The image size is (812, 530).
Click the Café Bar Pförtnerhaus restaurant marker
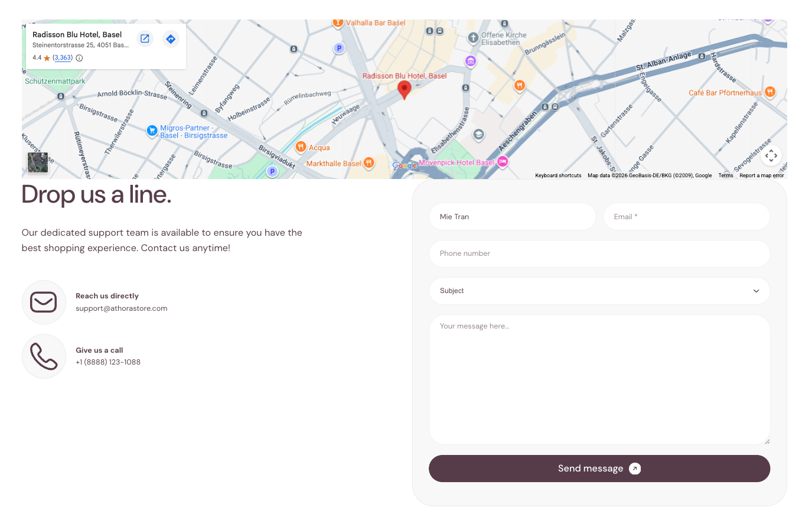tap(769, 92)
